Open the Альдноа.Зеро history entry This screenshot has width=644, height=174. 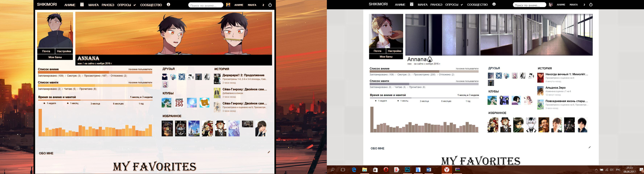[555, 88]
